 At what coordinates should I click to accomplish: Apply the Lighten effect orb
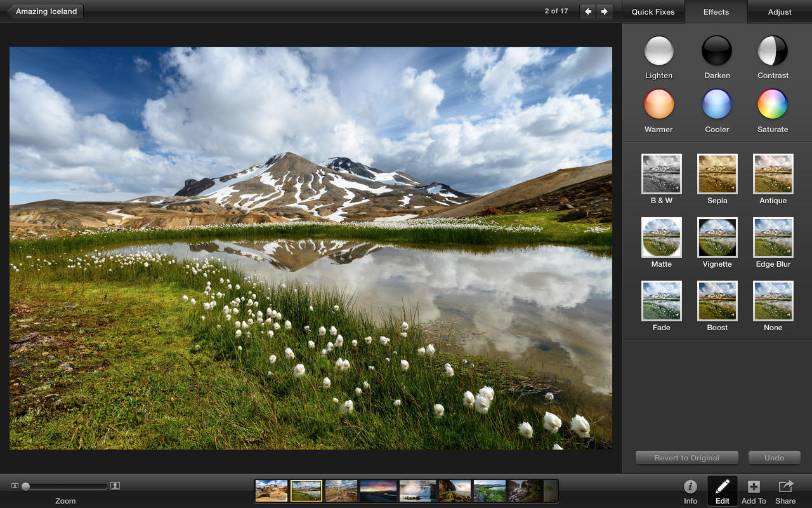[x=659, y=51]
